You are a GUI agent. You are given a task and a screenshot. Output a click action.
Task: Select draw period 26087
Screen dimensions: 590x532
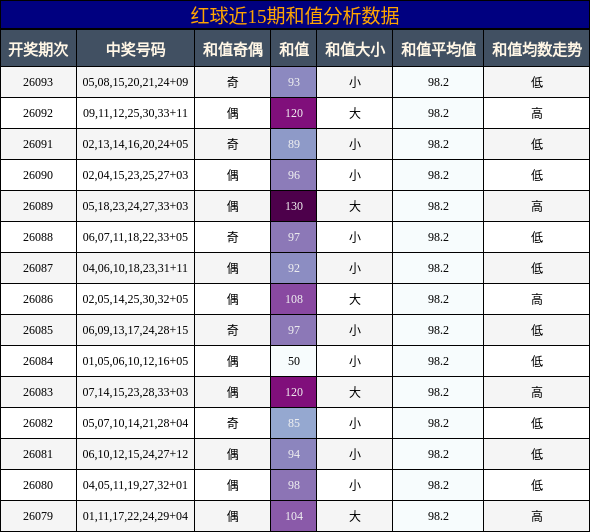tap(38, 268)
